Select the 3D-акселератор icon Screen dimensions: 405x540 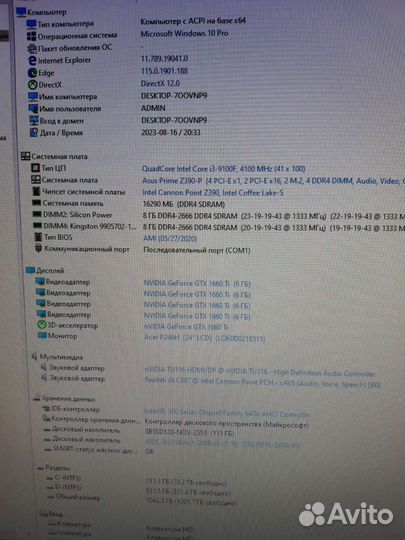pyautogui.click(x=42, y=325)
